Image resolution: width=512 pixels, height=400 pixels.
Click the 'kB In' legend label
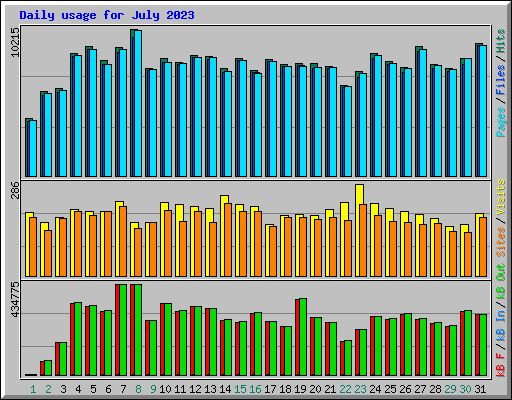click(x=501, y=327)
